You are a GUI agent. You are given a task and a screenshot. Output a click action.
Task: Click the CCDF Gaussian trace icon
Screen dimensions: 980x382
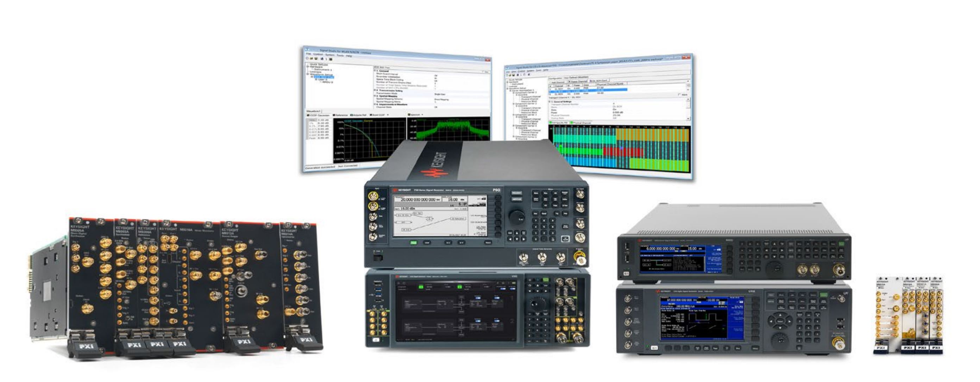point(308,115)
